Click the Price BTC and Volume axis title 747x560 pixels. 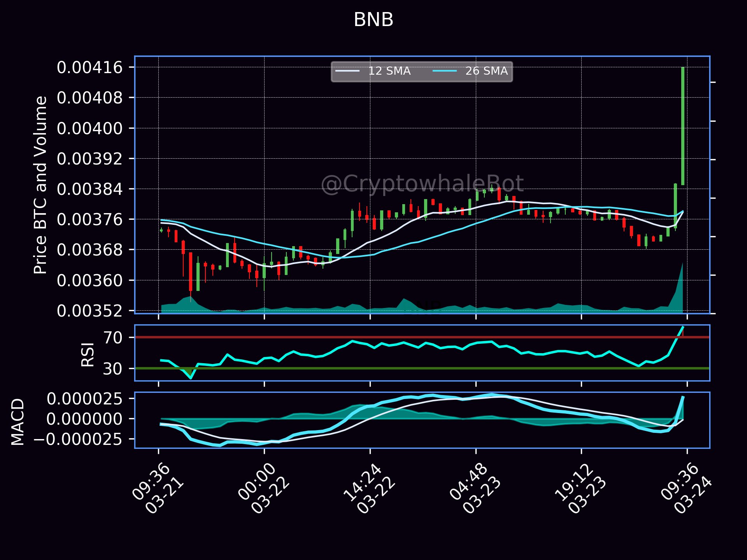[x=40, y=185]
